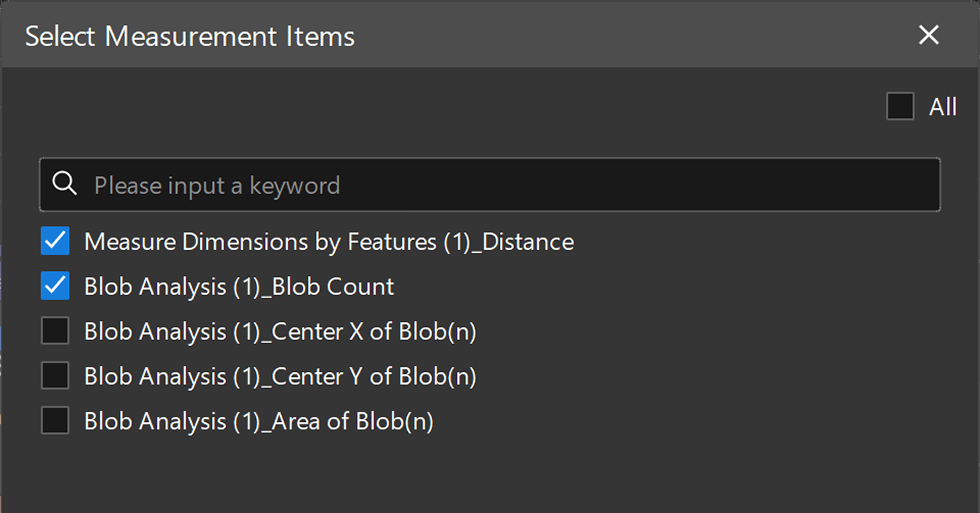Select the Center X of Blob(n) text
Screen dimensions: 980x513
[281, 331]
